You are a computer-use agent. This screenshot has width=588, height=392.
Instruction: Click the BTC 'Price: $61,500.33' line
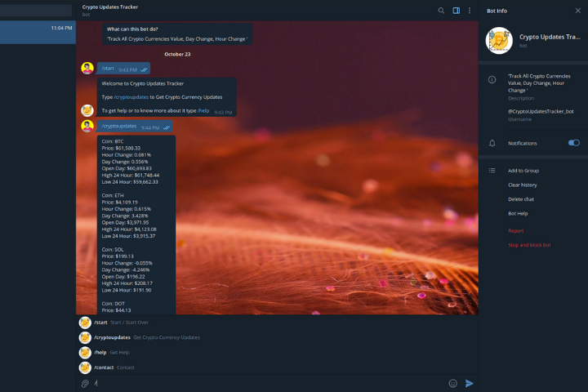coord(121,148)
